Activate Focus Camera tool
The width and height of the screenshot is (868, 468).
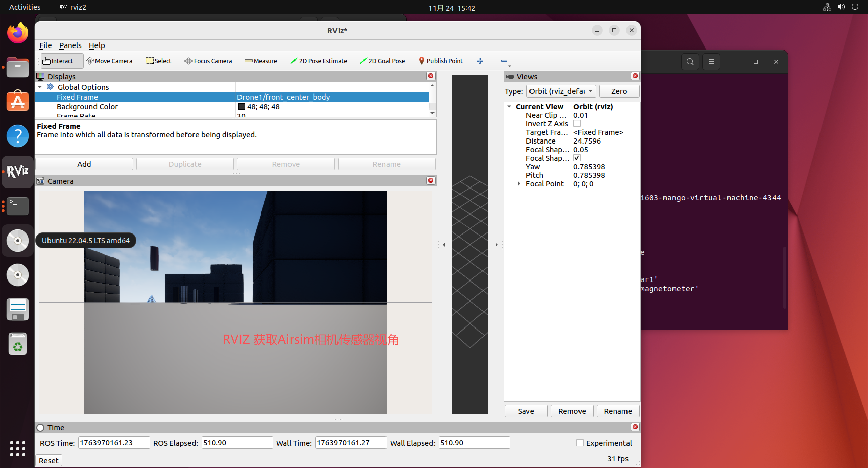[208, 61]
